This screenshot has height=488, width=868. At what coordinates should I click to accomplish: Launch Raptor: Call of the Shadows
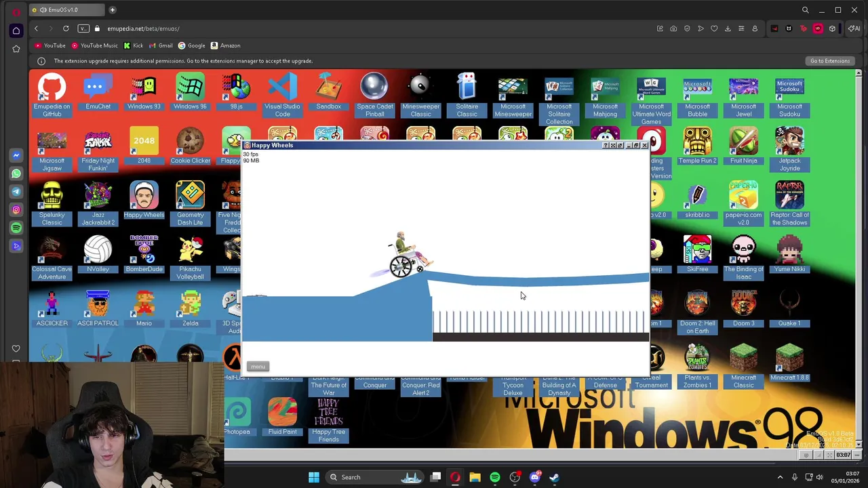789,203
